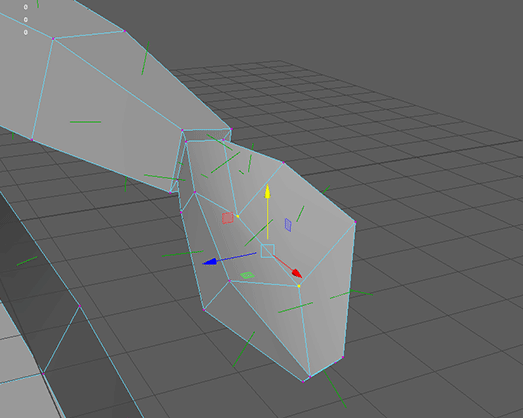Select the rightmost magenta vertex of foot mesh
The height and width of the screenshot is (418, 523).
(x=355, y=222)
